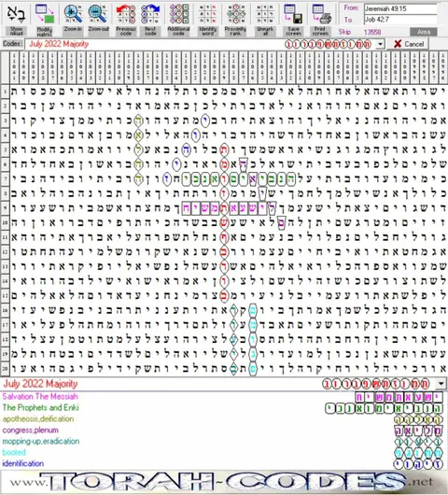
Task: Click the Save screen label button
Action: 293,31
